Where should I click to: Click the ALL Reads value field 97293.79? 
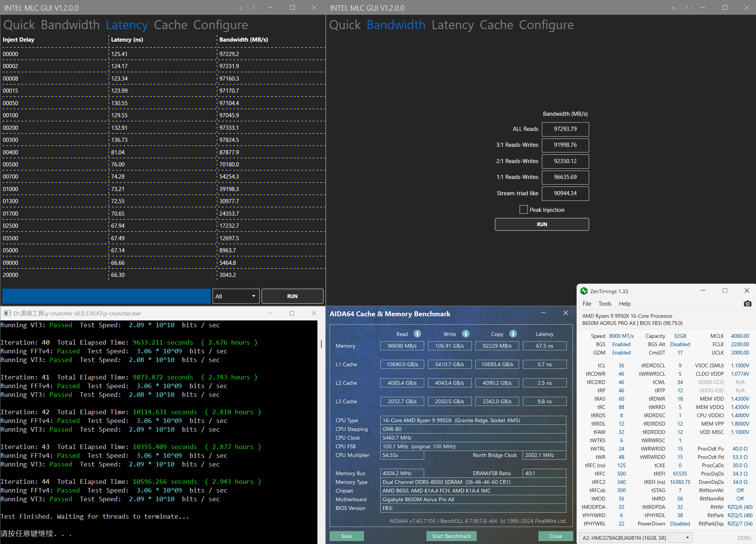[565, 129]
